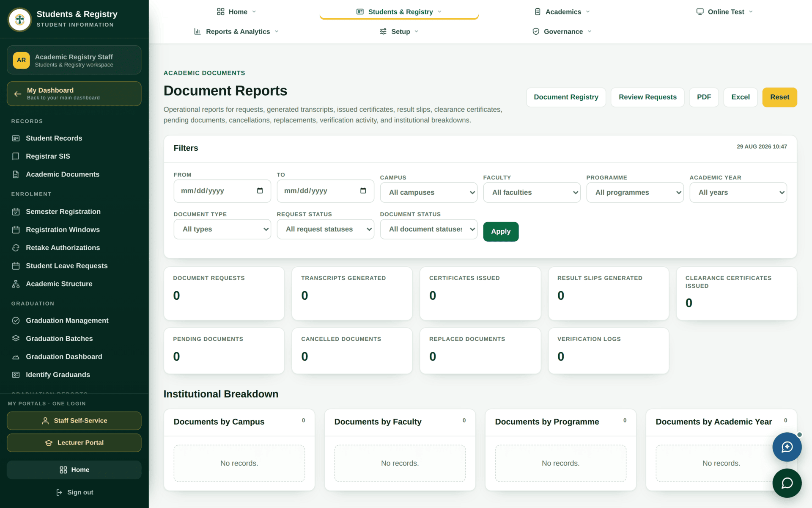Click the Identify Graduands card icon
The height and width of the screenshot is (508, 812).
(x=16, y=375)
